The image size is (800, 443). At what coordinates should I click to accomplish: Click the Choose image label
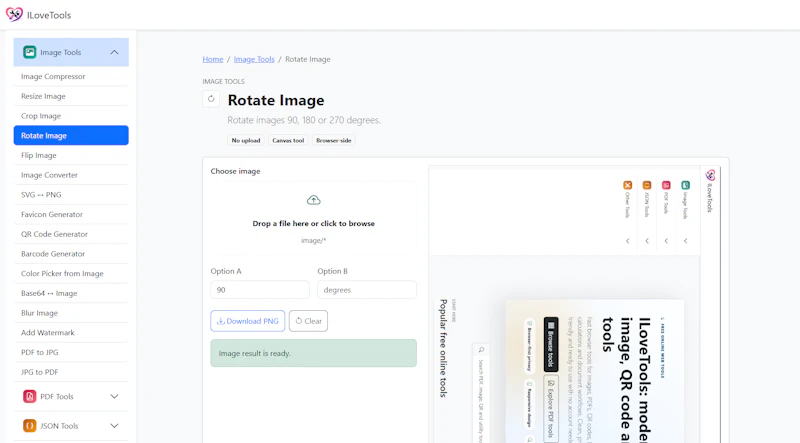pos(235,171)
